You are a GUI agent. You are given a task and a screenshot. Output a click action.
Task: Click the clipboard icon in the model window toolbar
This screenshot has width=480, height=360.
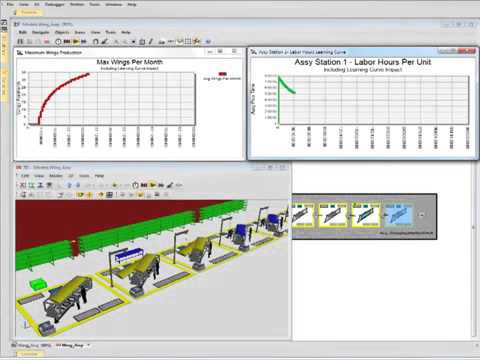(x=142, y=42)
